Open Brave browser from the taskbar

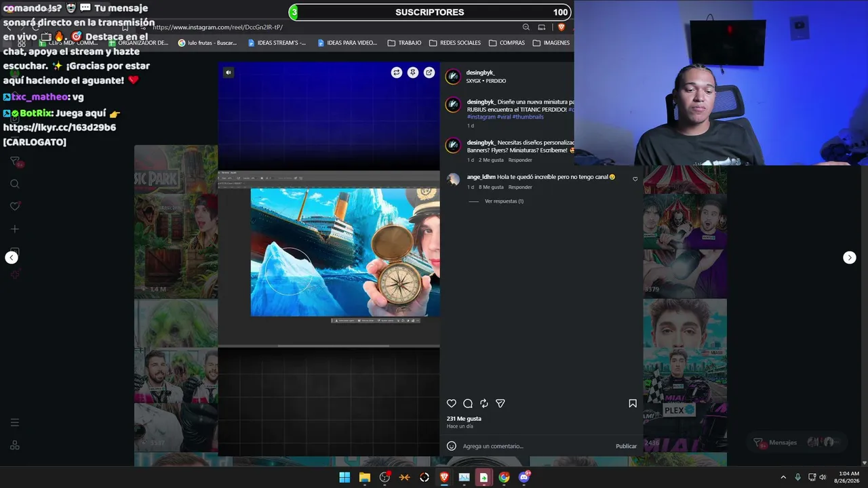pyautogui.click(x=444, y=477)
